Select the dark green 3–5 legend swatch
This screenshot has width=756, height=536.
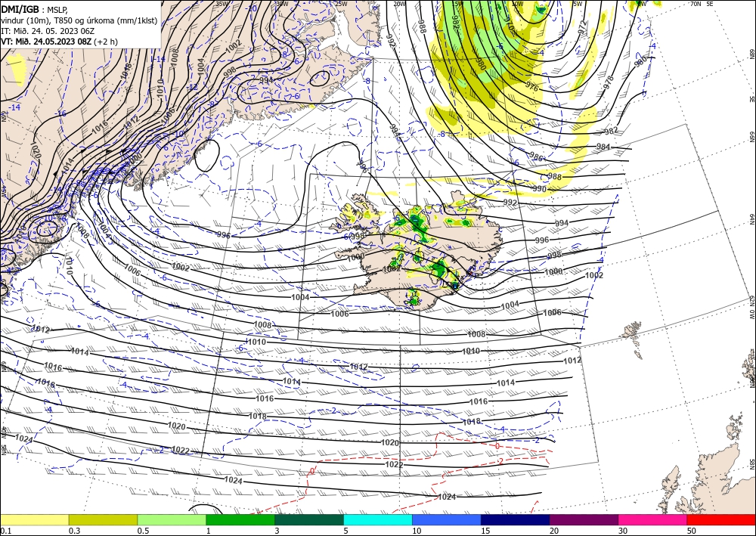[309, 519]
